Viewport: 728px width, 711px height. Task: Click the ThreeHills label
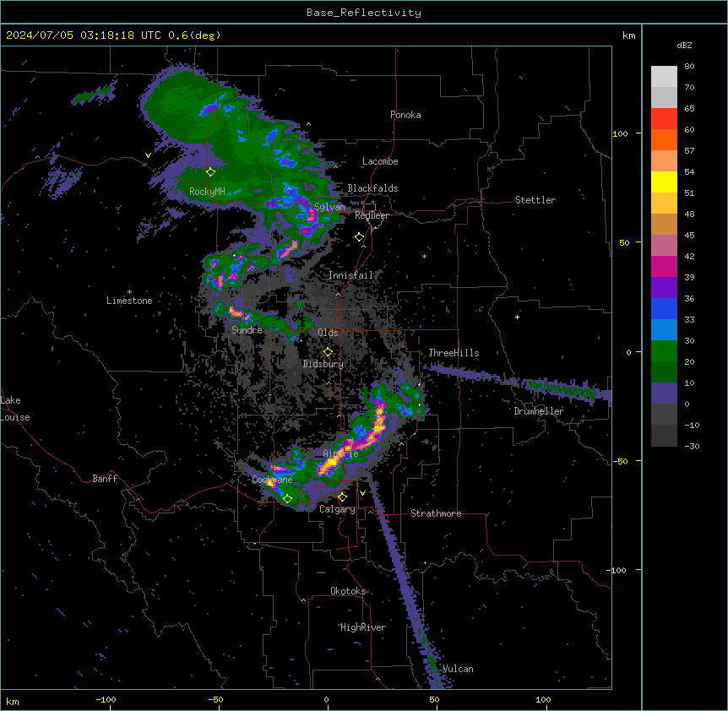tap(454, 353)
